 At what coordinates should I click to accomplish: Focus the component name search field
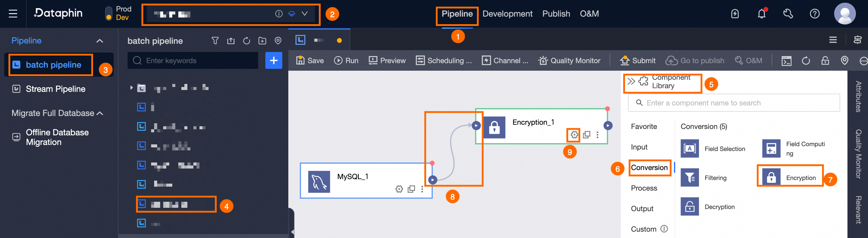tap(734, 103)
